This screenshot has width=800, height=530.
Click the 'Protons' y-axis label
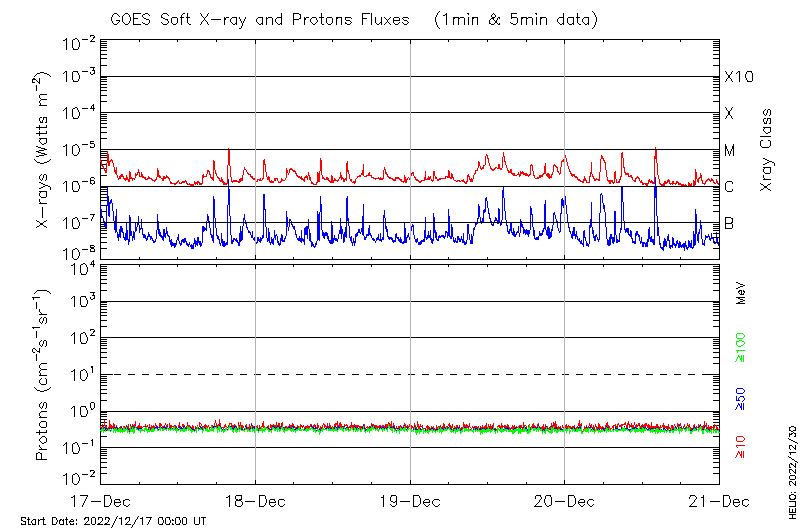(x=43, y=375)
